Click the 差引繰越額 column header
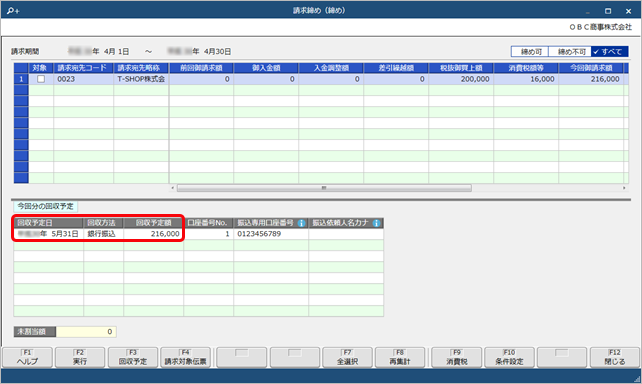This screenshot has width=642, height=384. click(x=396, y=68)
